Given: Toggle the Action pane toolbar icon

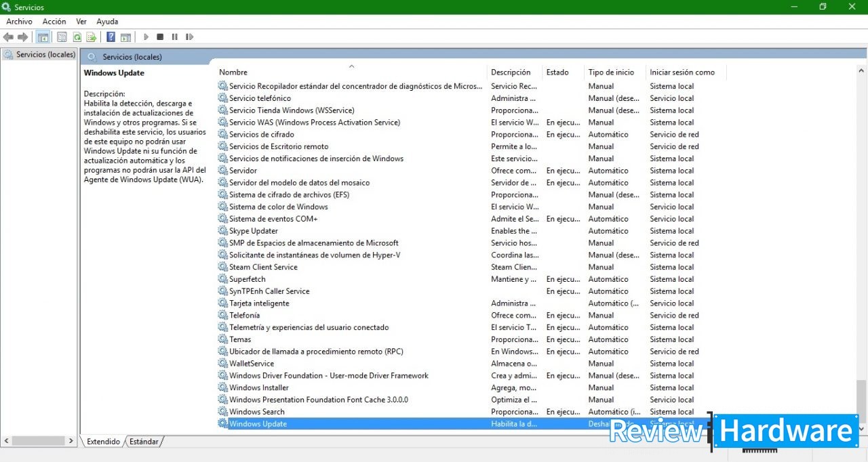Looking at the screenshot, I should [x=125, y=37].
